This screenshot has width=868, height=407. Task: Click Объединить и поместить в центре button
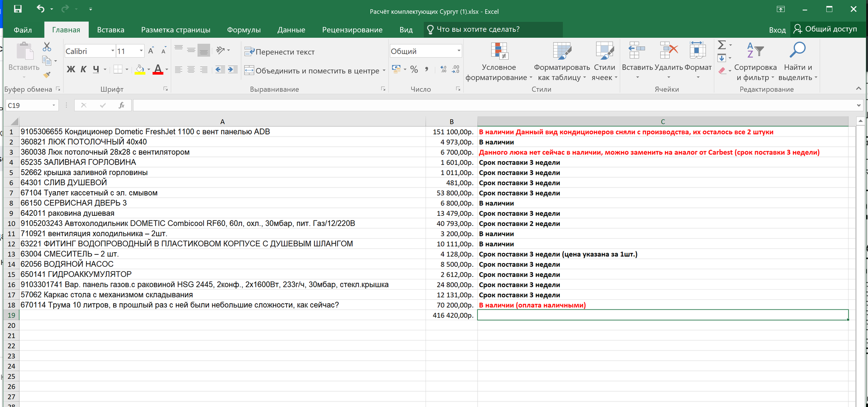tap(312, 70)
